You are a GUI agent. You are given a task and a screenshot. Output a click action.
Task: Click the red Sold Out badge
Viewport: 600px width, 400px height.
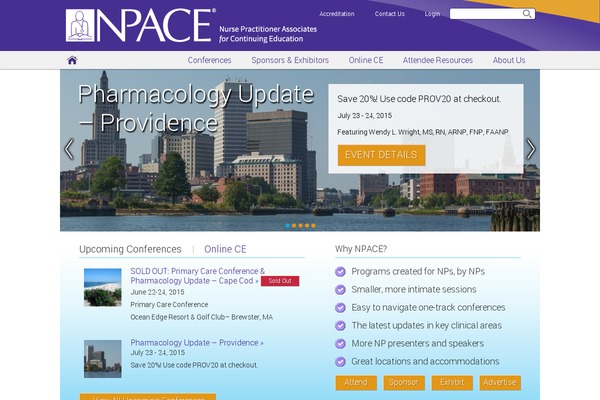tap(280, 281)
